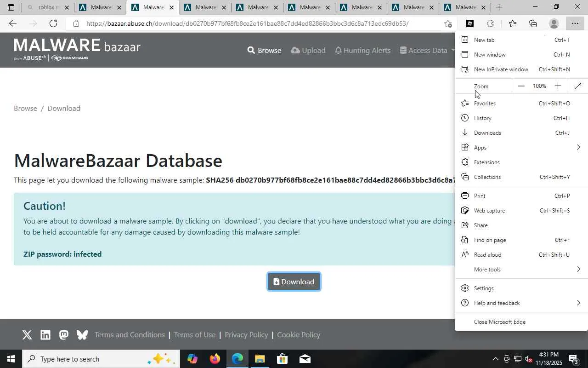The width and height of the screenshot is (588, 368).
Task: Open the tab actions menu icon
Action: point(11,7)
